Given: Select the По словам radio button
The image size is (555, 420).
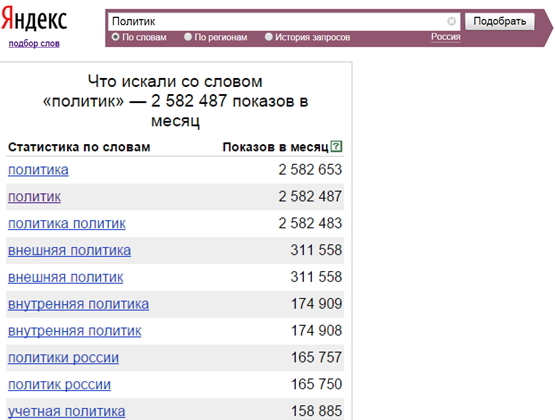Looking at the screenshot, I should (x=115, y=37).
